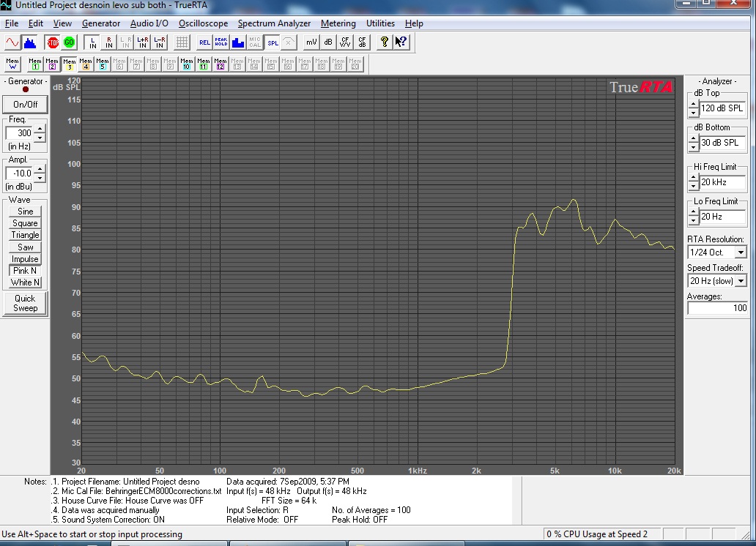Choose the Sine waveform

(x=25, y=211)
